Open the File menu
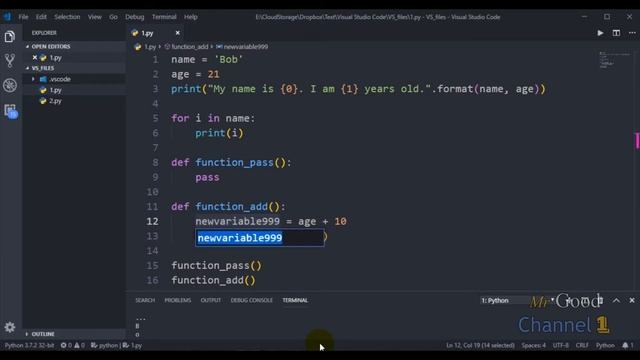The image size is (640, 360). point(23,17)
